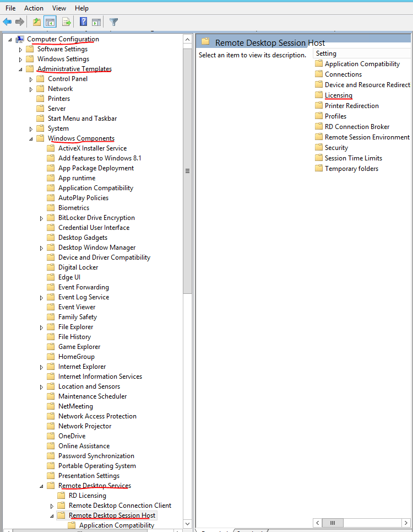The width and height of the screenshot is (413, 532).
Task: Expand the Network node arrow
Action: tap(31, 89)
